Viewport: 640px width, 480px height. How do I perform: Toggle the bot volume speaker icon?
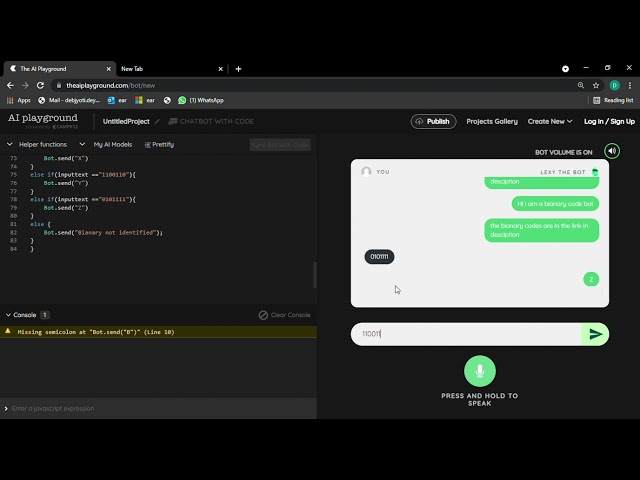point(612,151)
